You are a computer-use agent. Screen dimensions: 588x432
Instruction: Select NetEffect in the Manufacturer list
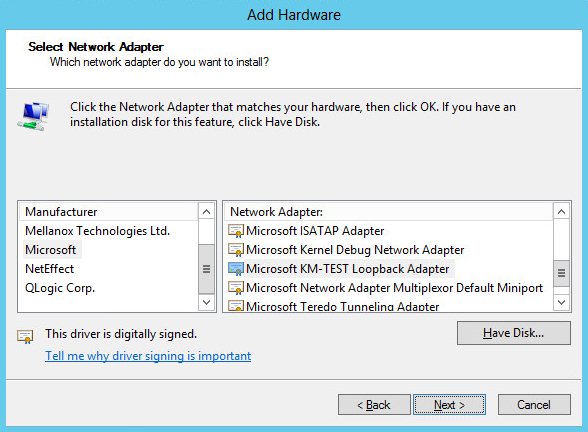(50, 269)
